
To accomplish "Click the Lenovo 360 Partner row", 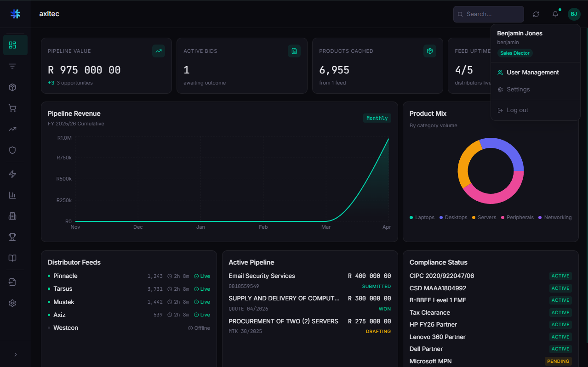I will 491,337.
